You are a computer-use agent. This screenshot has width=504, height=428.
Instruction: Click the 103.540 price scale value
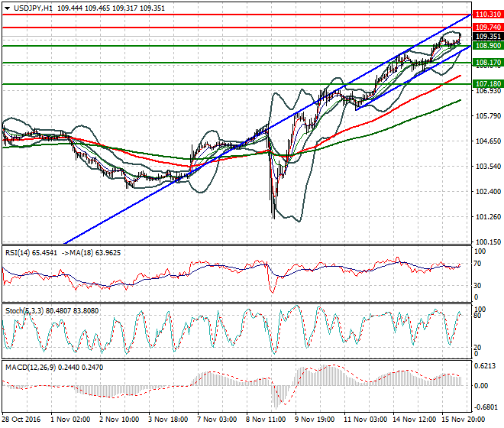[488, 167]
